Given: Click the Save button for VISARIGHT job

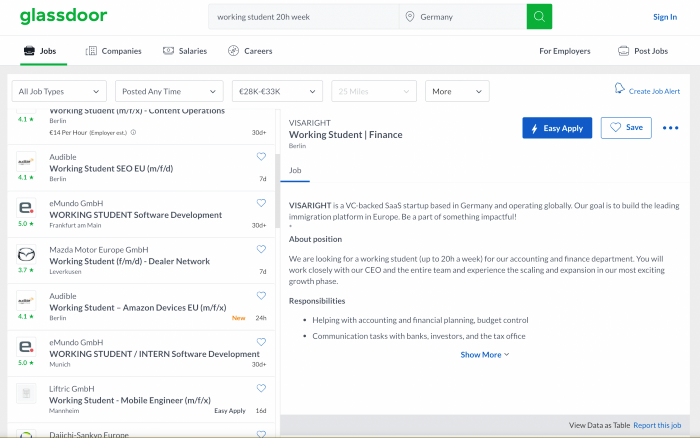Looking at the screenshot, I should [626, 128].
